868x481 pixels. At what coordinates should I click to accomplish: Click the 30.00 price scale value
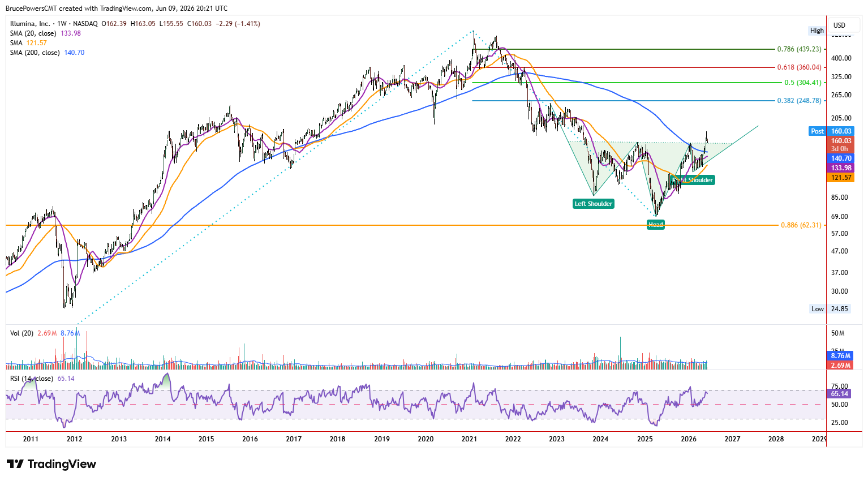pos(840,291)
